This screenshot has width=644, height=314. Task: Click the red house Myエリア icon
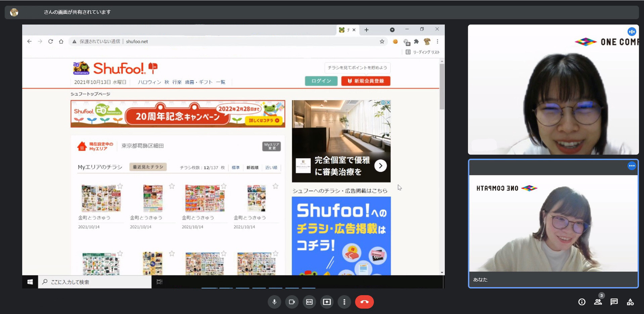[82, 146]
